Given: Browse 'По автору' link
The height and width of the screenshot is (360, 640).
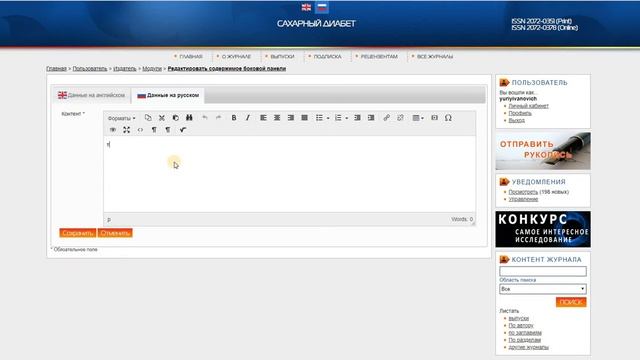Looking at the screenshot, I should coord(521,325).
